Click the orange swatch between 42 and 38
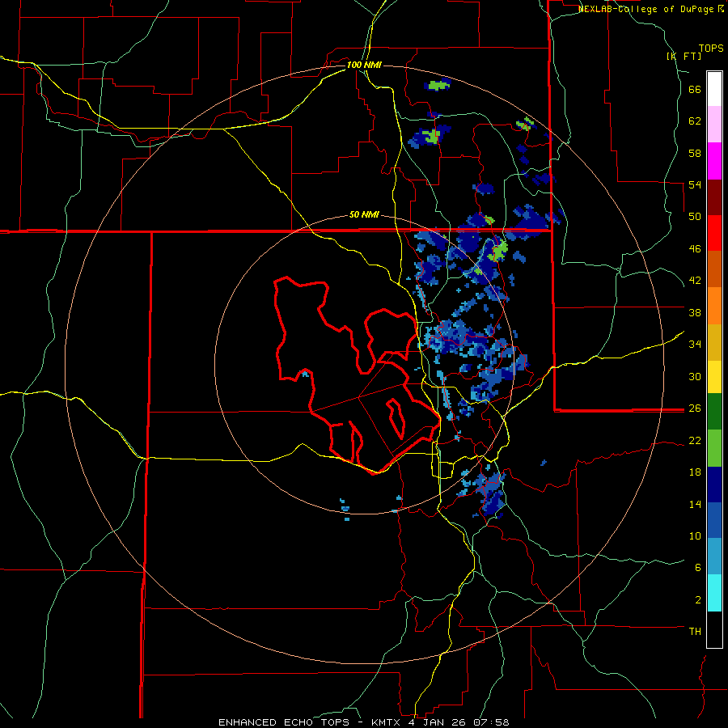This screenshot has height=728, width=728. pos(714,306)
